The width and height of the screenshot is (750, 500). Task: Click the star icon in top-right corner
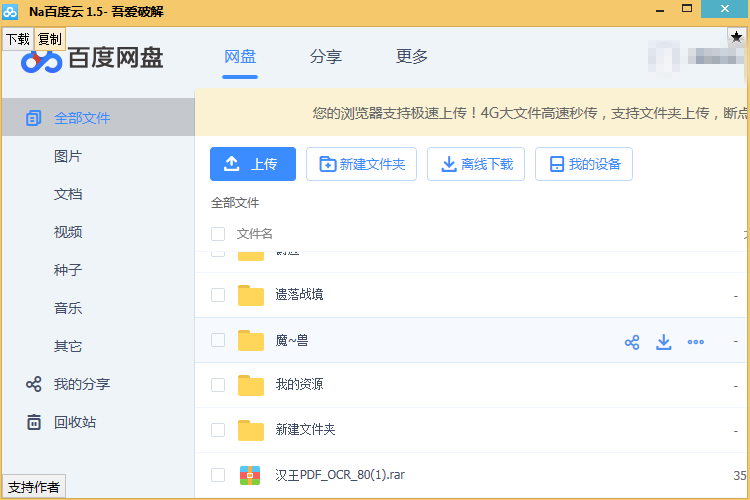click(x=737, y=37)
